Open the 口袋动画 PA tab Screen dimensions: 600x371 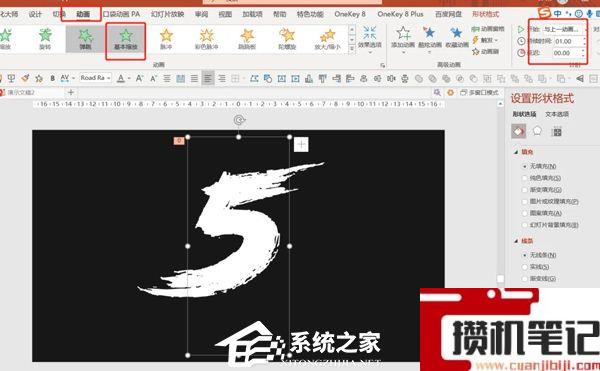point(122,14)
